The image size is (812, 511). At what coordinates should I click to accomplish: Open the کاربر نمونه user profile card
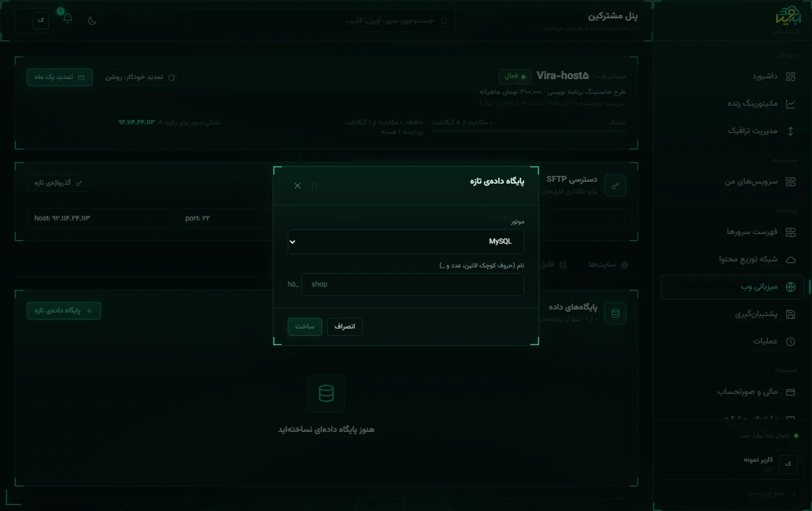[x=732, y=464]
